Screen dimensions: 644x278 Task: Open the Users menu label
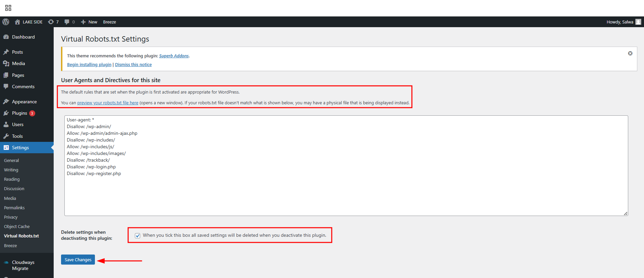(x=18, y=124)
